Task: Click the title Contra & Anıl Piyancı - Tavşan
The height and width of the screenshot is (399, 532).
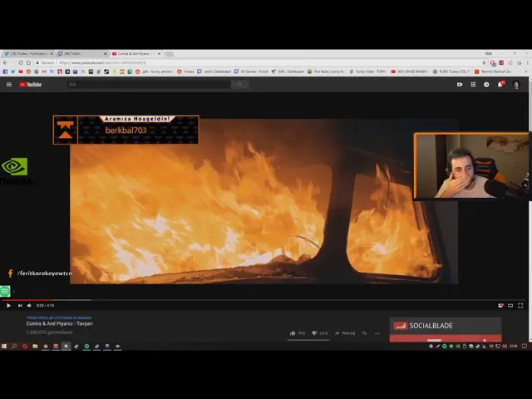Action: coord(59,323)
